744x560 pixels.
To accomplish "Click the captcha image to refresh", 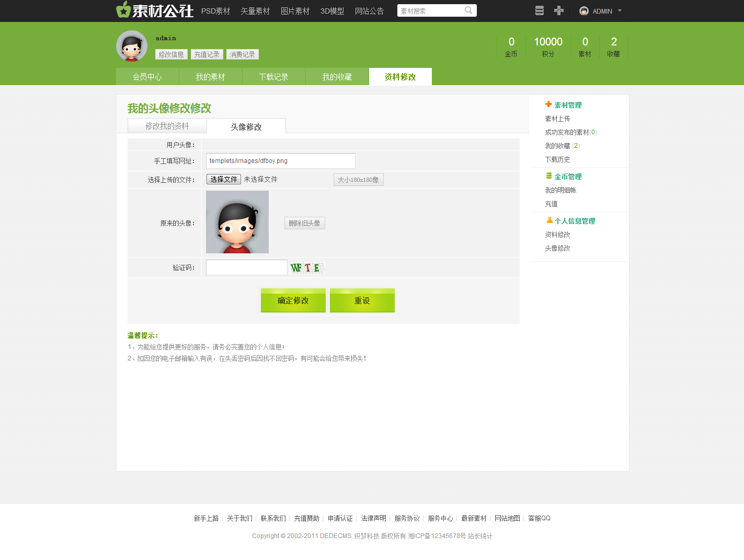I will pos(307,268).
